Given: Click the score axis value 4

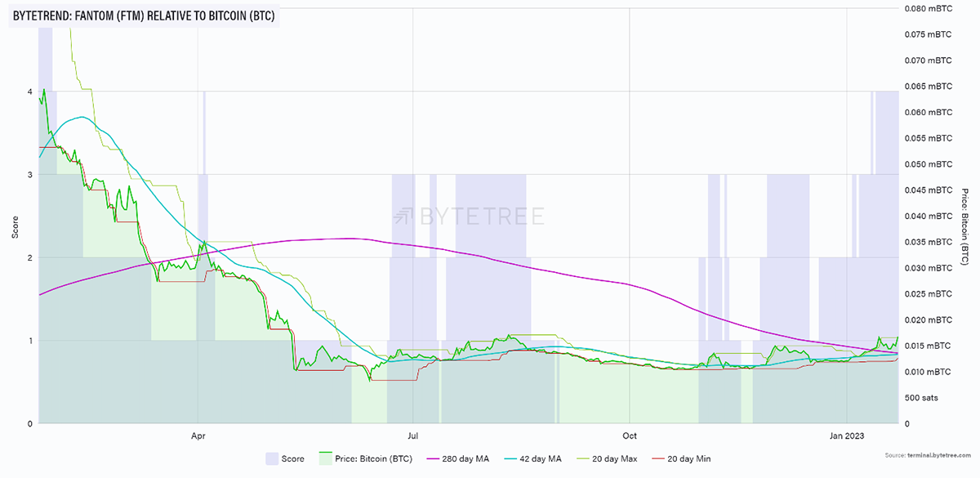Looking at the screenshot, I should pyautogui.click(x=29, y=92).
